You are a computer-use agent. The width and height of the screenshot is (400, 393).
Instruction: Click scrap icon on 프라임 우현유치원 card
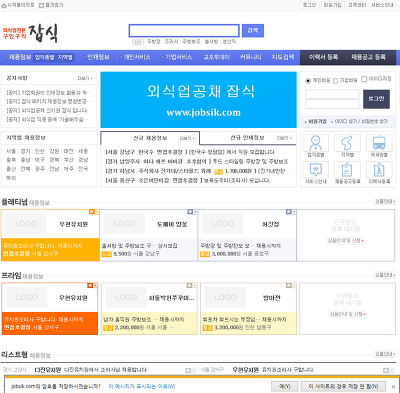(x=90, y=285)
